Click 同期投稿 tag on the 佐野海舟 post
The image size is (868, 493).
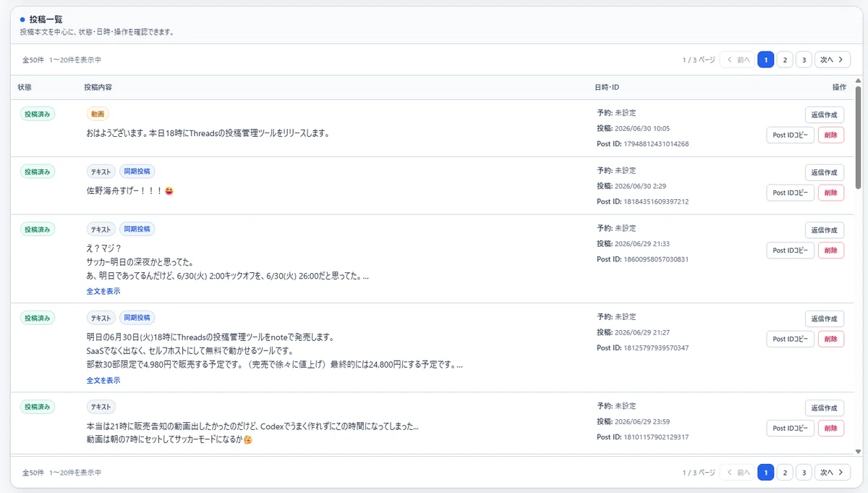tap(137, 172)
